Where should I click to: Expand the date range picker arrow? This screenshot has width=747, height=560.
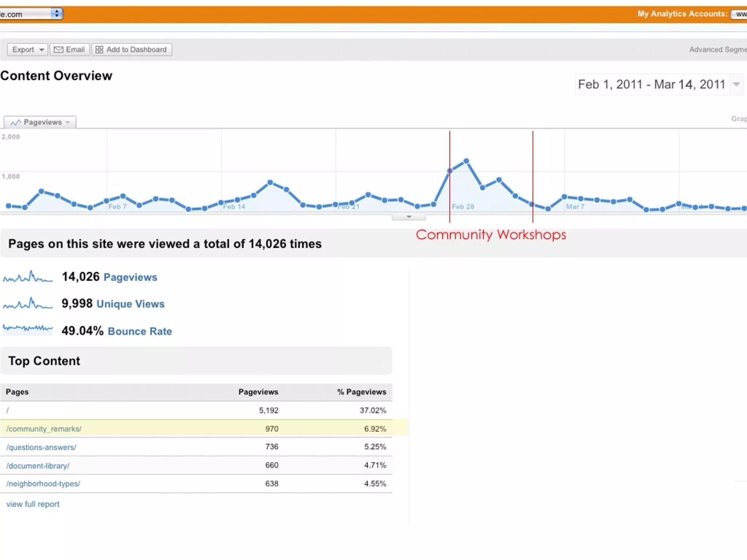(736, 85)
